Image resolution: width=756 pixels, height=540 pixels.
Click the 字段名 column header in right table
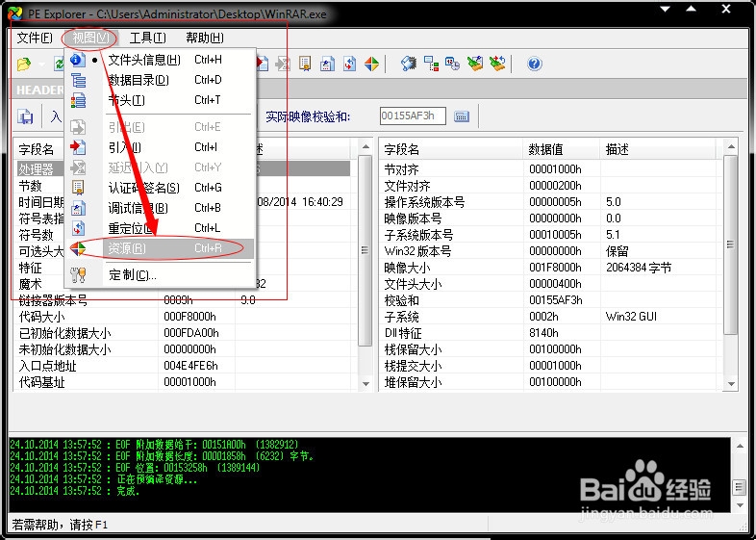(x=450, y=149)
